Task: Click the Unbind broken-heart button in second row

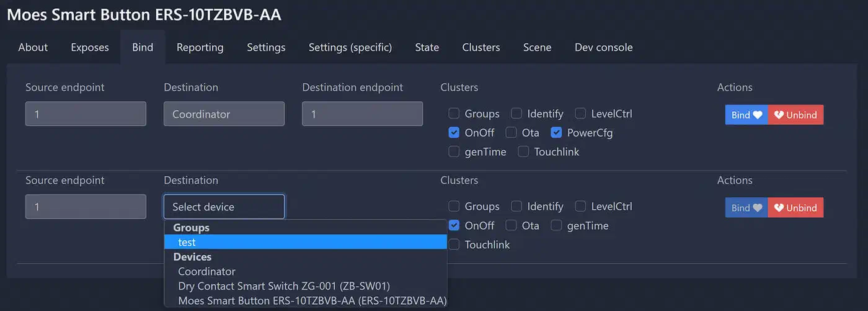Action: click(x=795, y=208)
